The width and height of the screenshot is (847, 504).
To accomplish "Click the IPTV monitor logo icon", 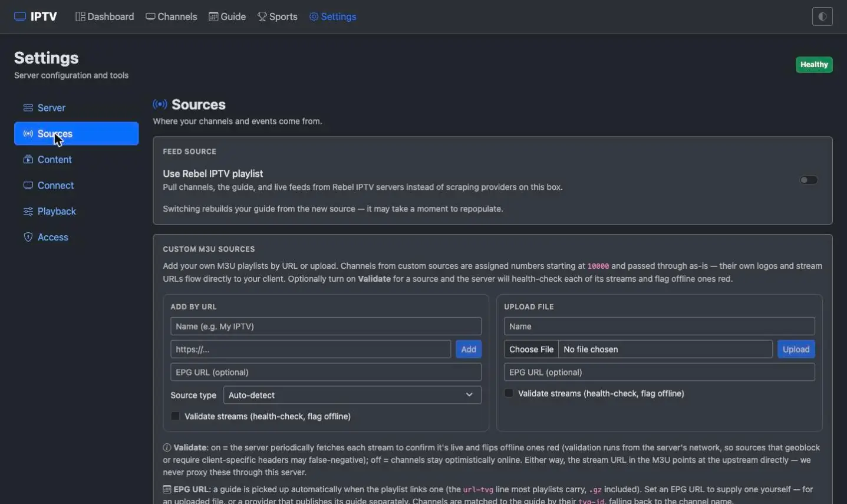I will 20,17.
